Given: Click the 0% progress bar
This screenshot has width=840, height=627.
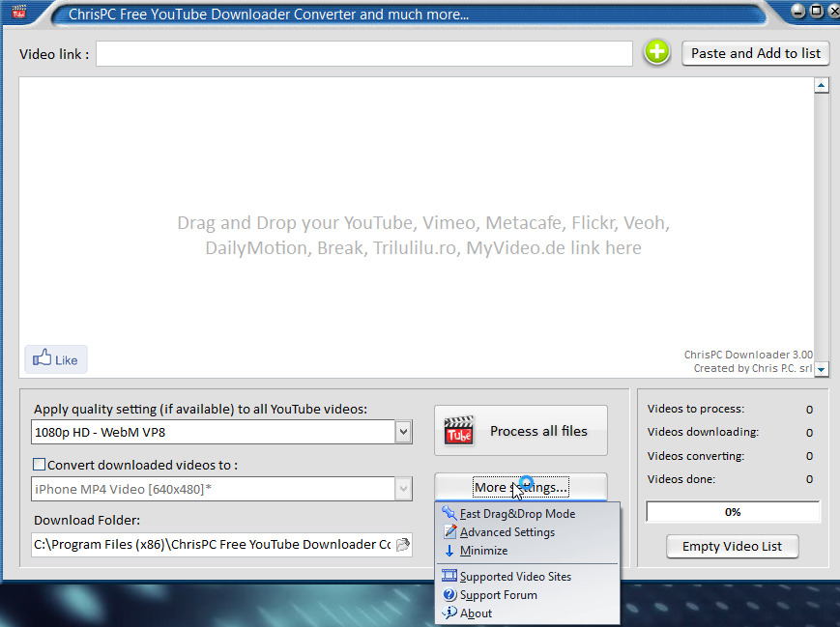Looking at the screenshot, I should coord(733,512).
